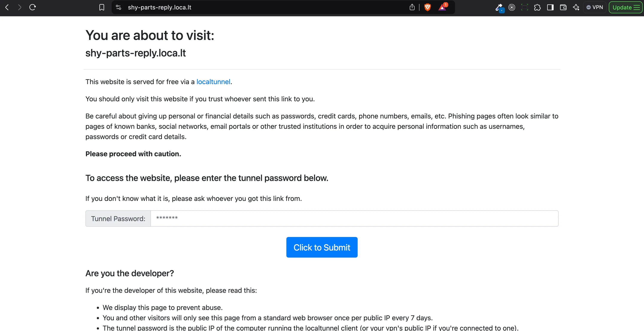The height and width of the screenshot is (331, 644).
Task: Click the Brave rewards notification icon
Action: tap(442, 7)
